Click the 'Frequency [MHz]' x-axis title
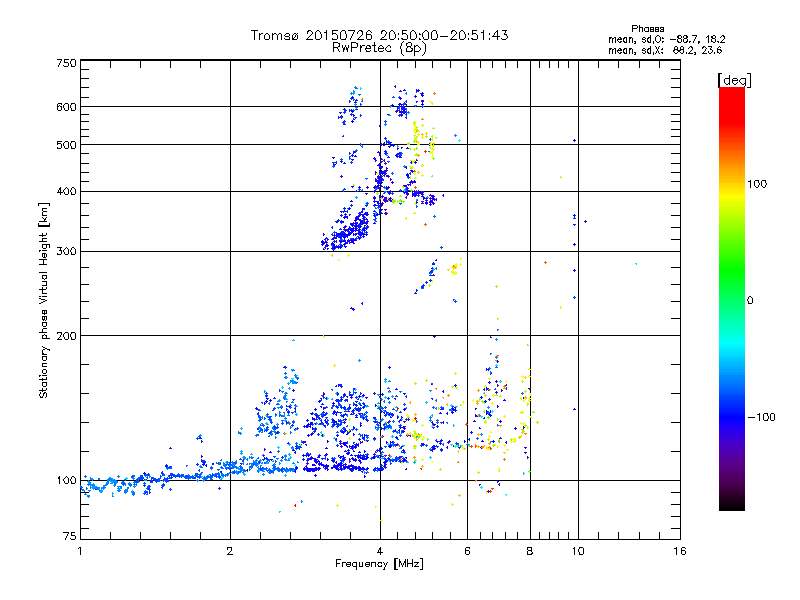 [x=379, y=563]
